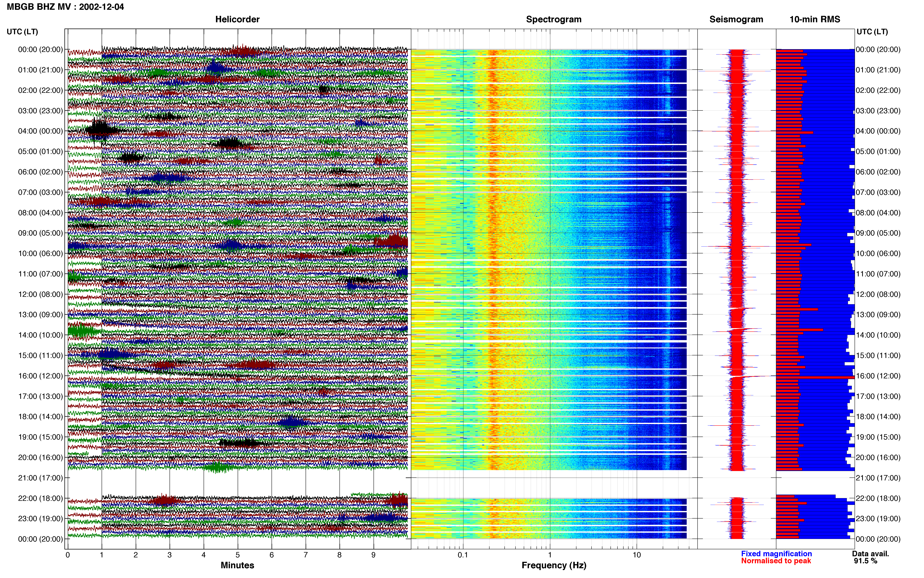
Task: Click left time label 22:00 (18:00)
Action: coord(41,498)
